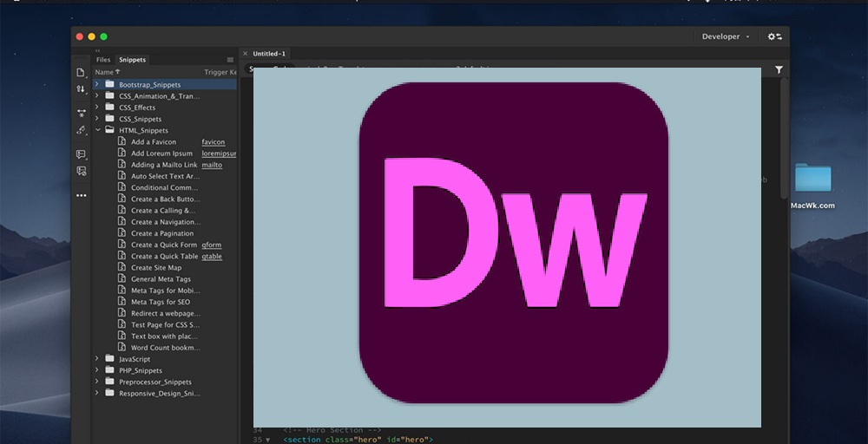Click the Create Site Map snippet file icon
The image size is (868, 444).
(122, 268)
